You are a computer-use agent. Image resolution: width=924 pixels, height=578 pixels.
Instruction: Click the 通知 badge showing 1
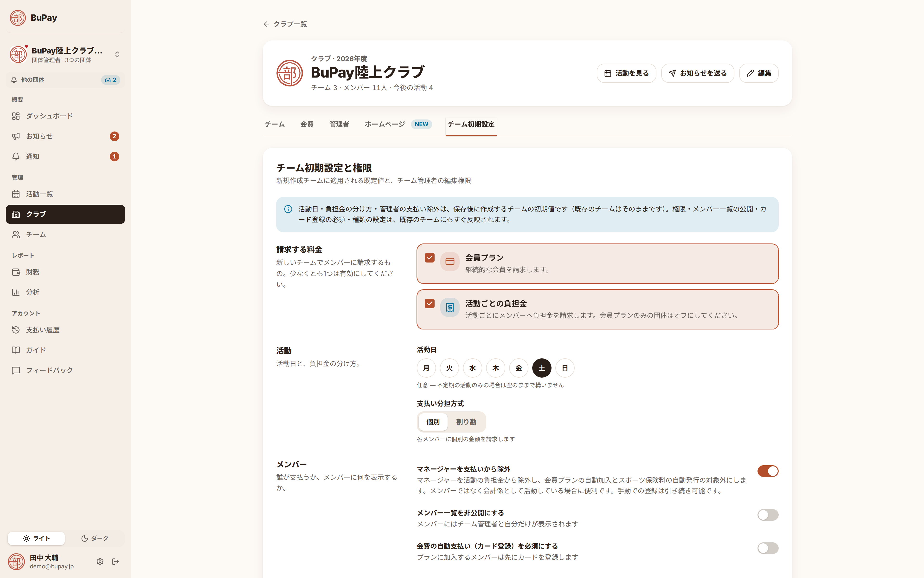click(114, 156)
